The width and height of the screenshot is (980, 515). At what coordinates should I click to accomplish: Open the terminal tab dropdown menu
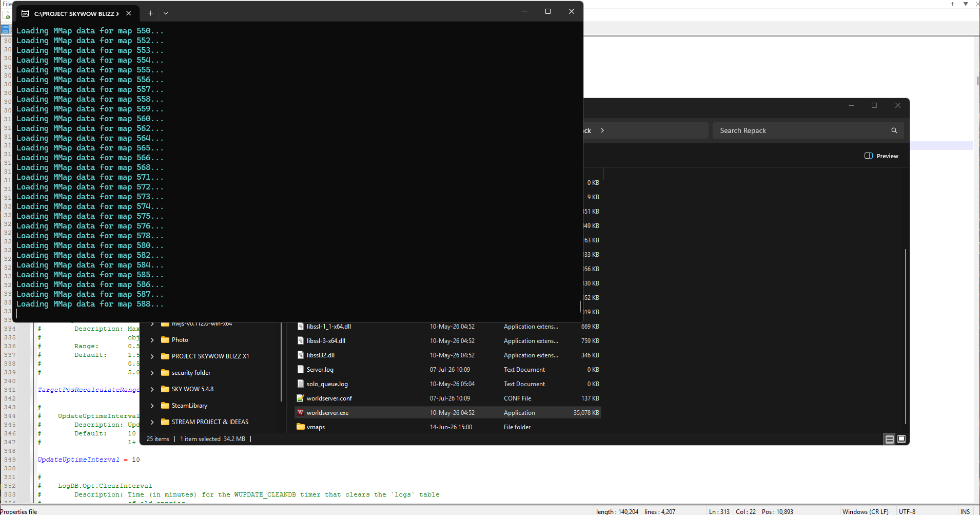[166, 13]
